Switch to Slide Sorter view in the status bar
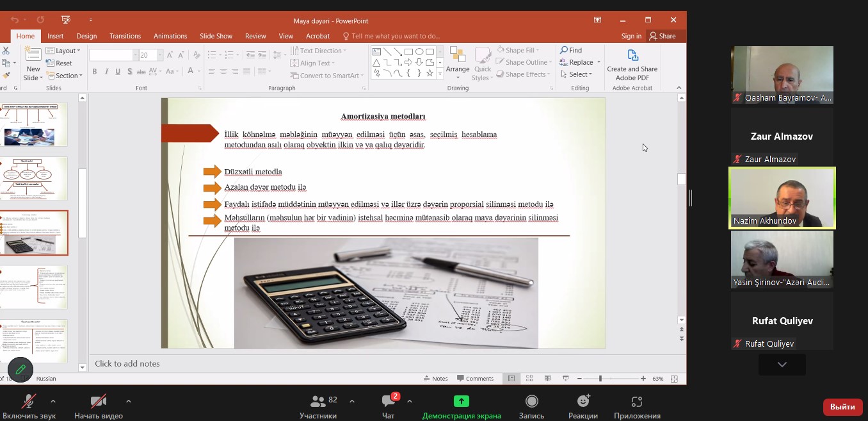 point(529,379)
